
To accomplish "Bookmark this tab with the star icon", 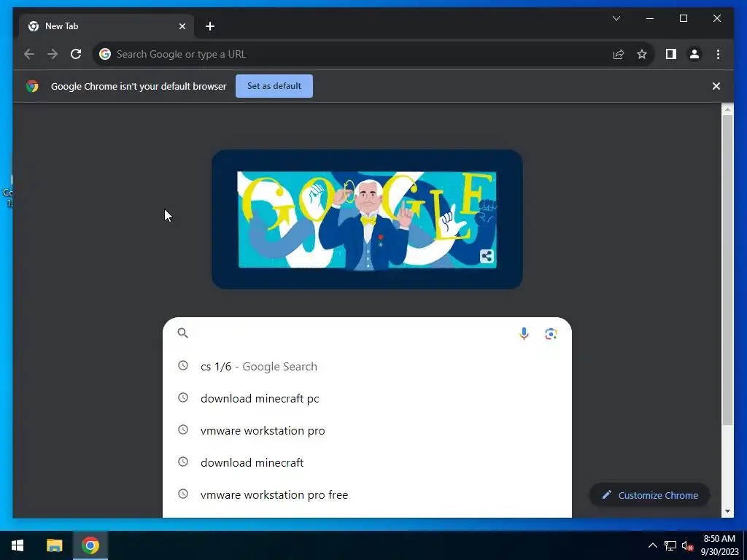I will (642, 54).
